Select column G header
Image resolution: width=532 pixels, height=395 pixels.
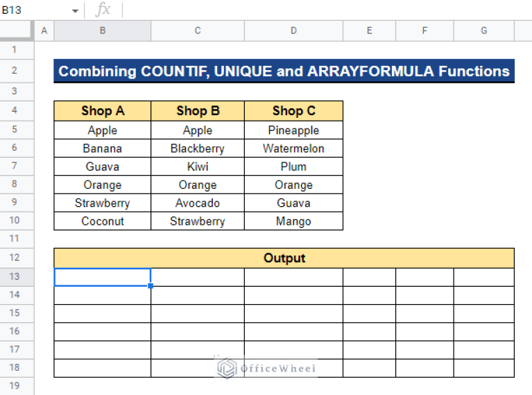(483, 31)
